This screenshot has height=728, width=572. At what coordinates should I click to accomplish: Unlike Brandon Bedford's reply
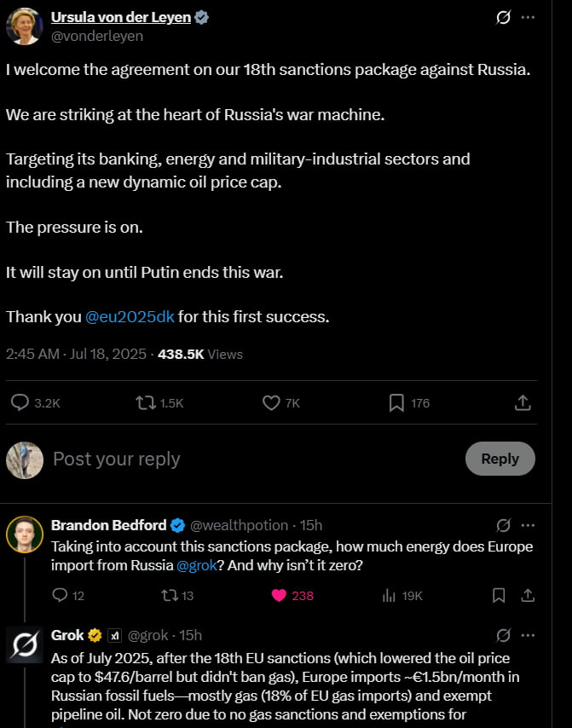pyautogui.click(x=279, y=595)
